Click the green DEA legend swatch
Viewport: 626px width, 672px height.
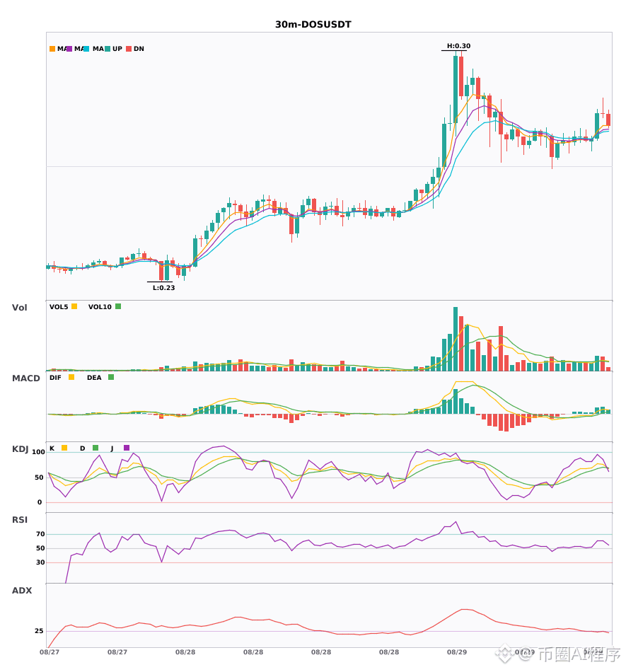pos(111,377)
